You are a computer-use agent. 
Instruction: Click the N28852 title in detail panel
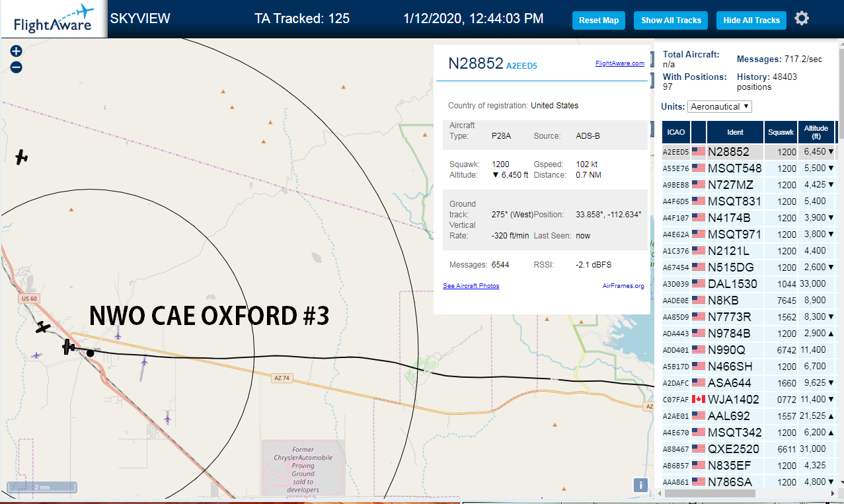click(476, 63)
